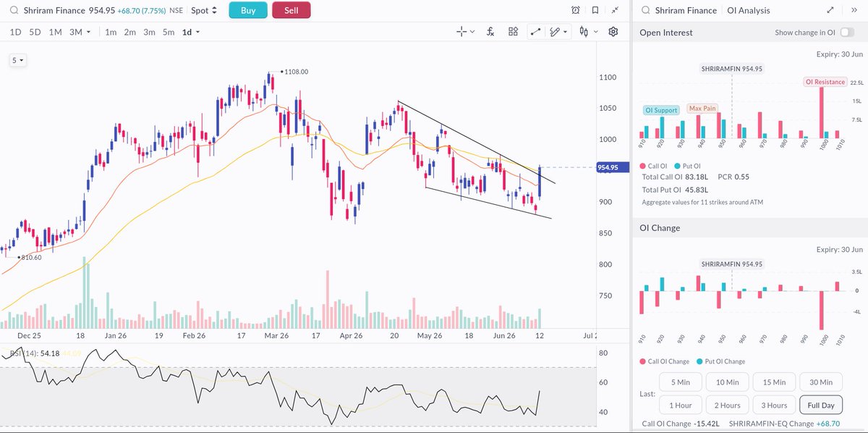Viewport: 868px width, 433px height.
Task: Choose 5 Min OI change period
Action: [x=681, y=382]
